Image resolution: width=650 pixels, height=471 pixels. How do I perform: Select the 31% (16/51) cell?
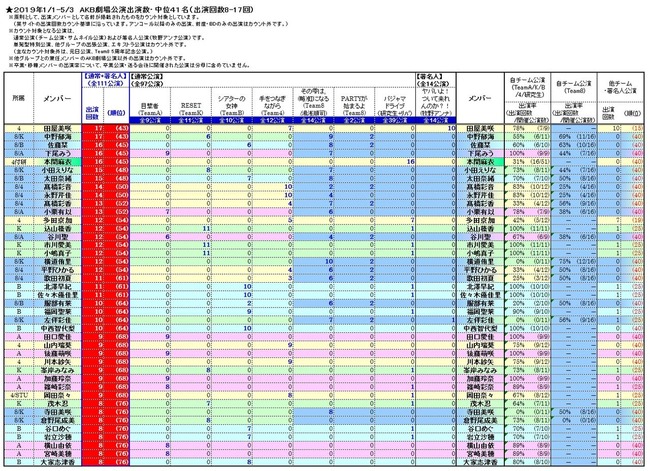point(527,162)
